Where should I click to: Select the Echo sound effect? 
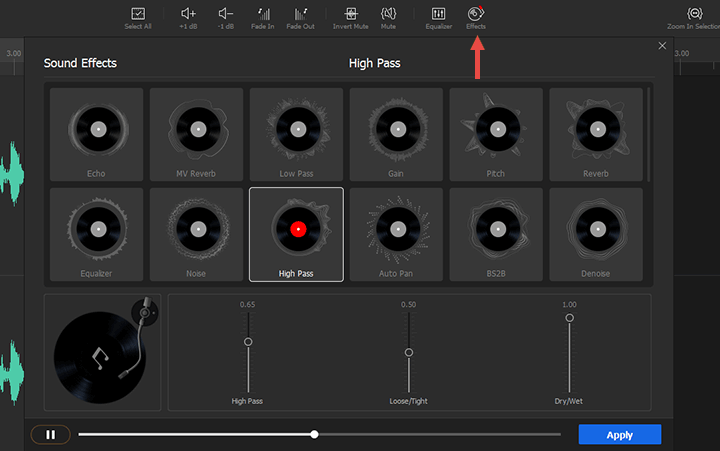tap(96, 134)
